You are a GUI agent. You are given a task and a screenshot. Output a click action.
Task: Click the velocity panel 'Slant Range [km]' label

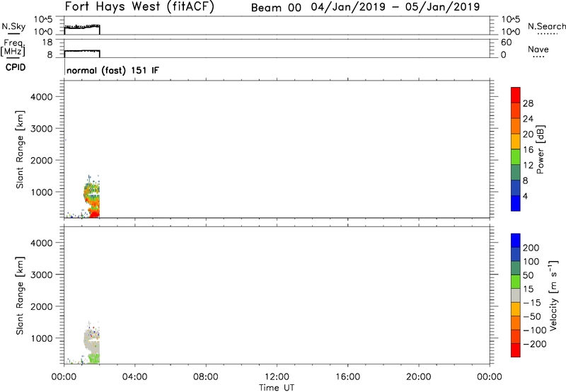pos(20,296)
